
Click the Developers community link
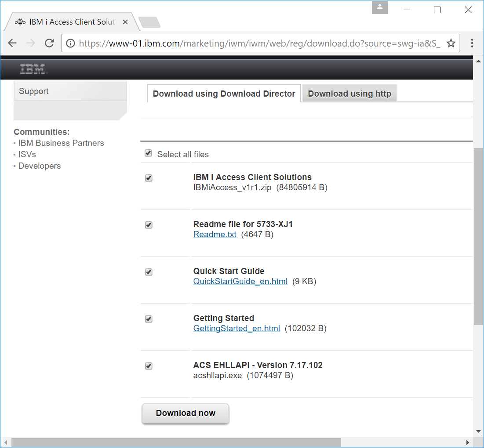(x=39, y=166)
